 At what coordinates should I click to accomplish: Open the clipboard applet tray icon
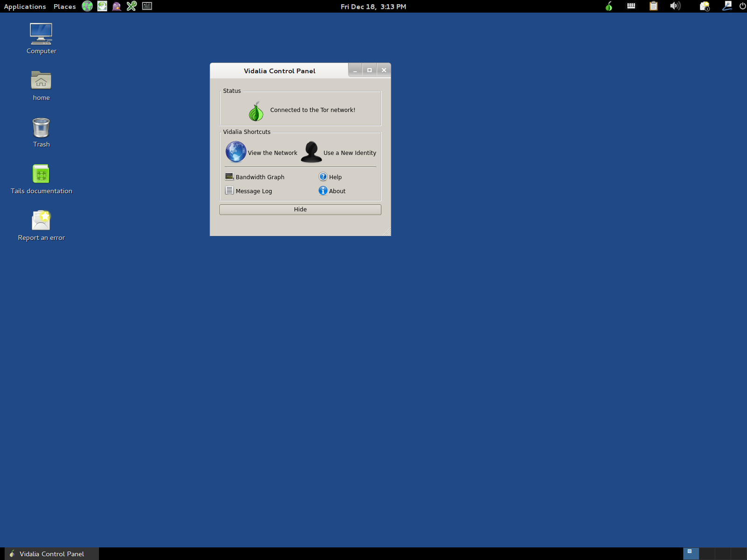click(654, 6)
